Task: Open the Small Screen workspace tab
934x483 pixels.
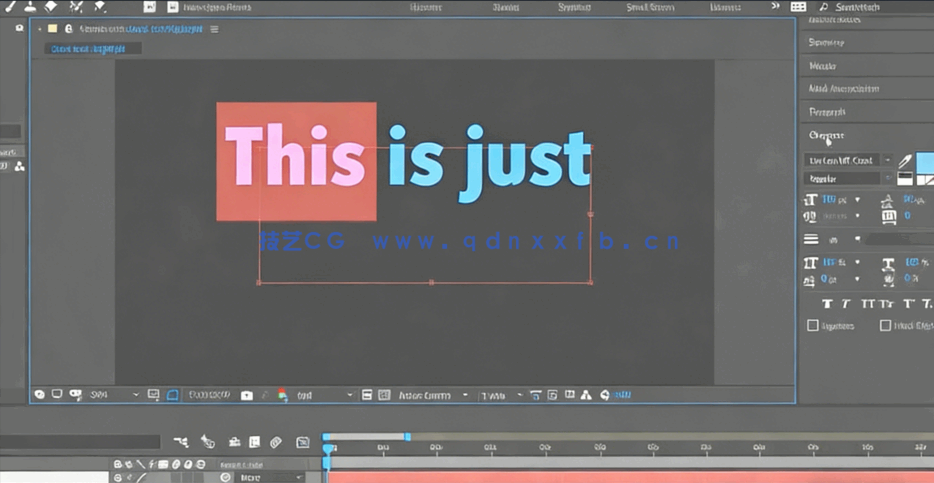Action: tap(650, 7)
